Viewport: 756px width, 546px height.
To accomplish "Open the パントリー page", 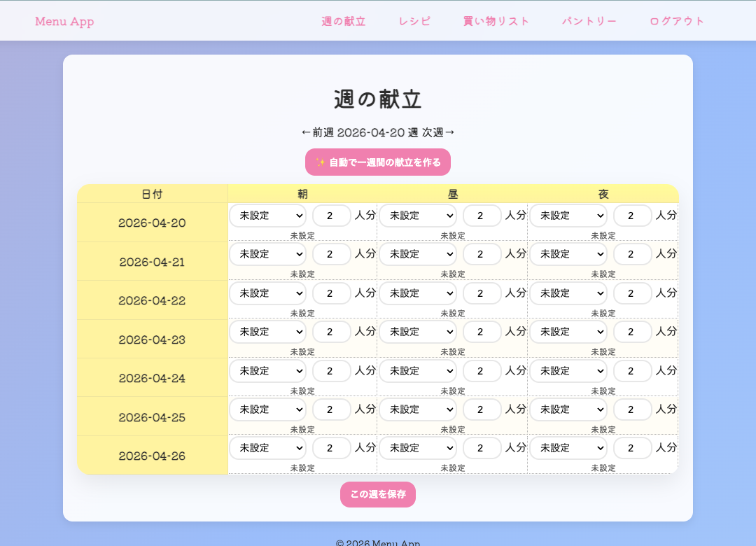I will 589,21.
